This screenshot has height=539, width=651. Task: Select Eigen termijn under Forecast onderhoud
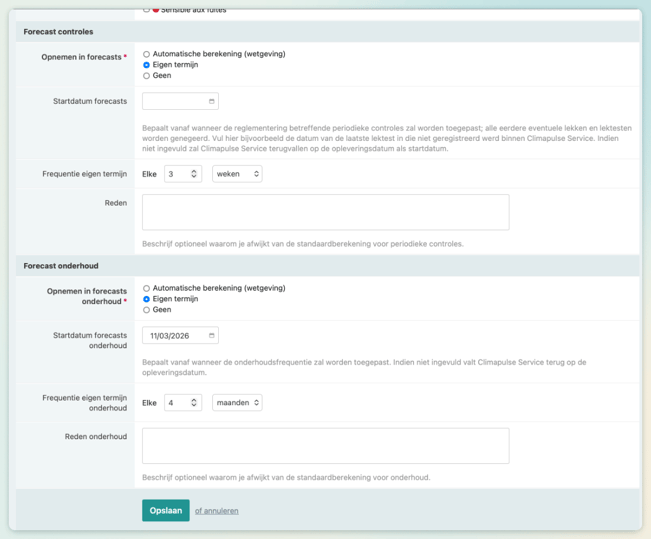coord(147,299)
